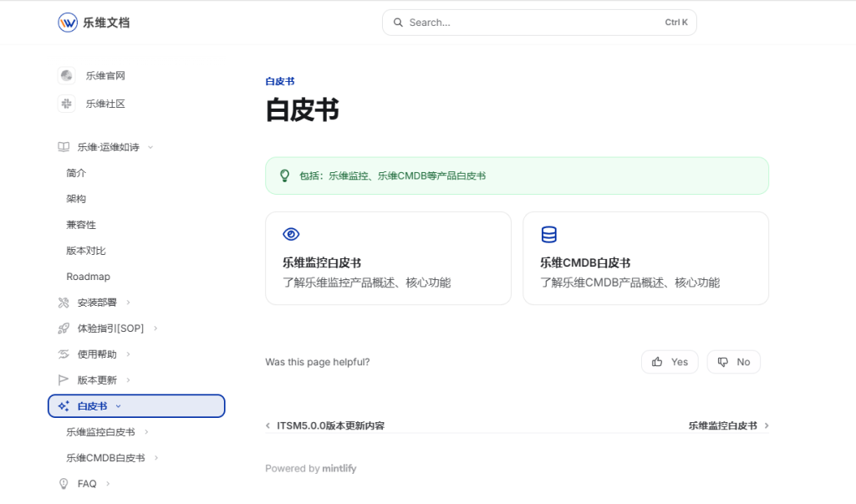Screen dimensions: 856x504
Task: Click the text "Was this page helpful?"
Action: (318, 362)
